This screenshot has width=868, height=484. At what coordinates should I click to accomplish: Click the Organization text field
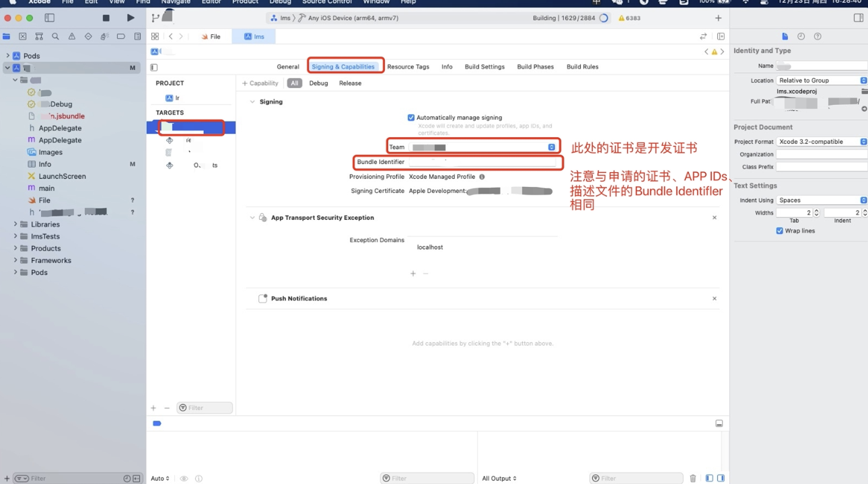pyautogui.click(x=822, y=155)
